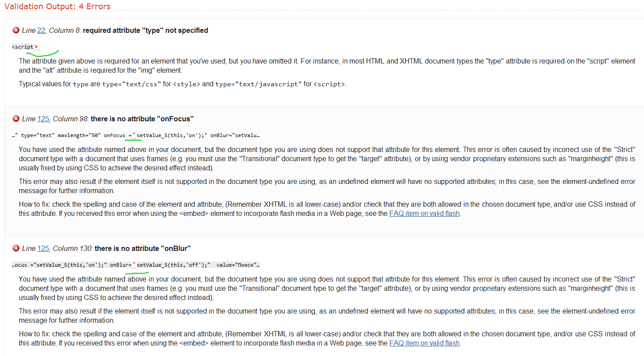
Task: Click the onFocus source code snippet line
Action: tap(136, 135)
